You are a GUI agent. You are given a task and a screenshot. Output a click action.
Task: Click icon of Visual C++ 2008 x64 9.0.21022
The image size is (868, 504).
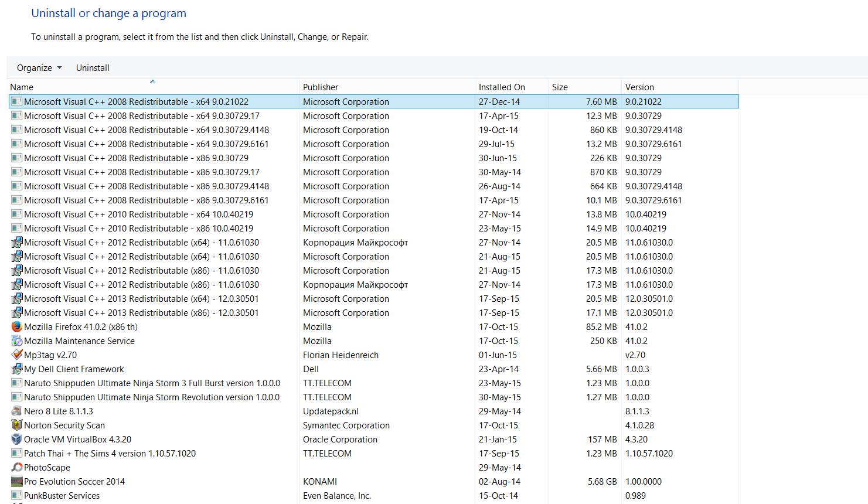click(16, 102)
